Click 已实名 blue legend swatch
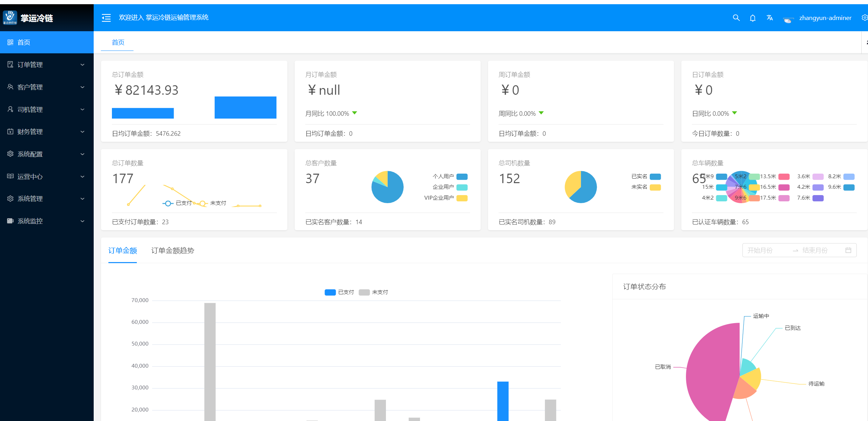Viewport: 868px width, 421px height. 655,176
